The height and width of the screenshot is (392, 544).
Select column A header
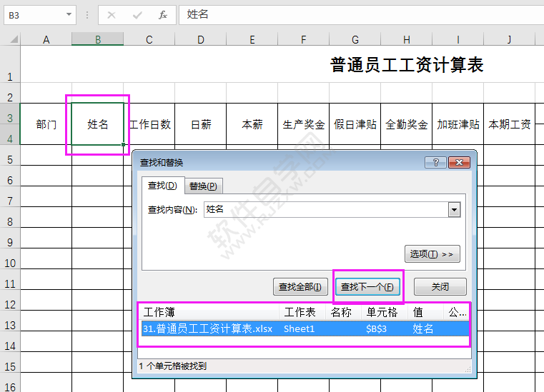pyautogui.click(x=46, y=39)
